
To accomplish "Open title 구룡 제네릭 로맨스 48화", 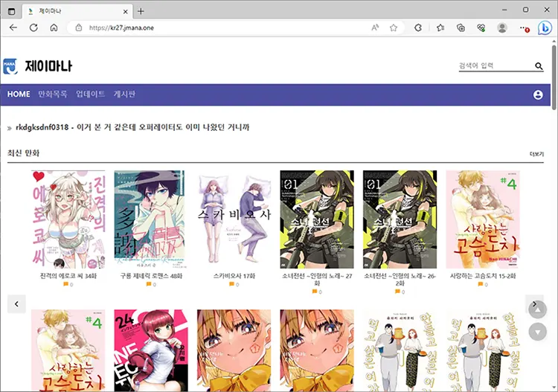I will click(x=151, y=276).
